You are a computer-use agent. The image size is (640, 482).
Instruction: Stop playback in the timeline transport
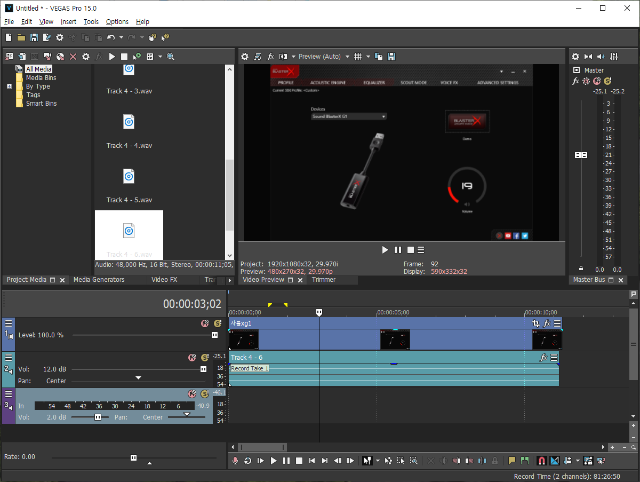[299, 461]
